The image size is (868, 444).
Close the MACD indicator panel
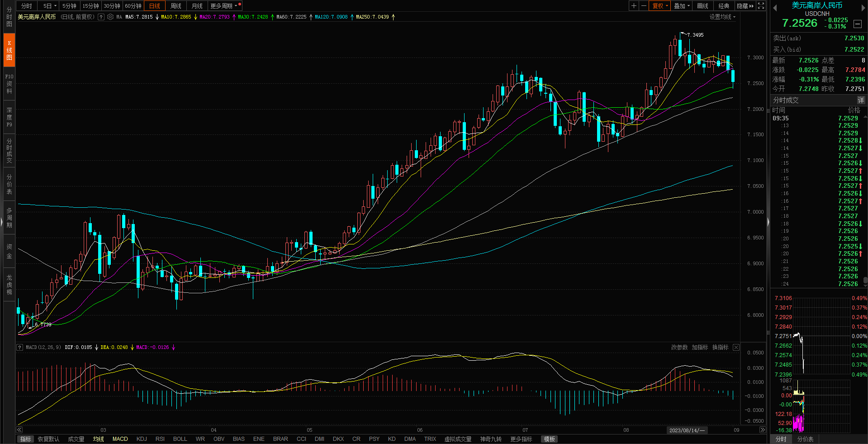pyautogui.click(x=736, y=348)
